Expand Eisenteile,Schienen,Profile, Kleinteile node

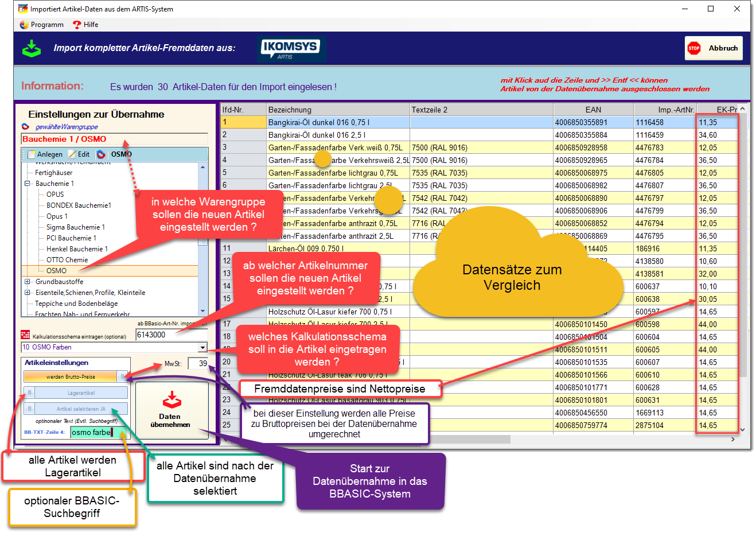27,293
